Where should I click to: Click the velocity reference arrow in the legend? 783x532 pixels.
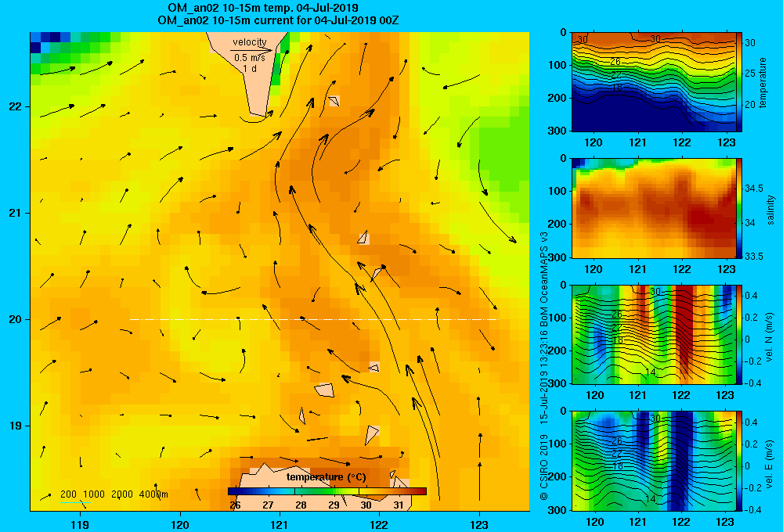tap(251, 50)
